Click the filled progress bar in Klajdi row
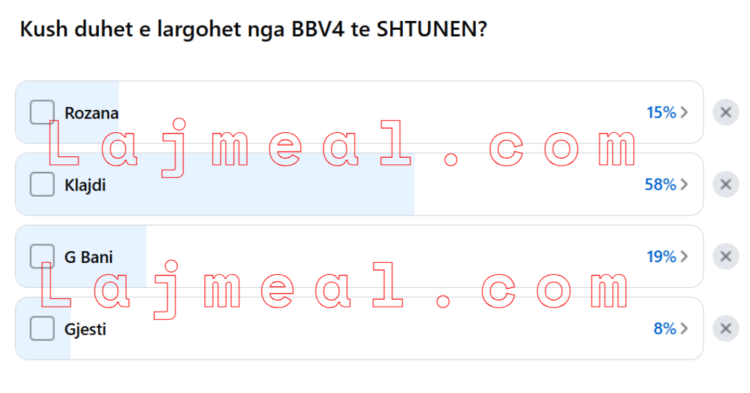750x393 pixels. pyautogui.click(x=215, y=185)
